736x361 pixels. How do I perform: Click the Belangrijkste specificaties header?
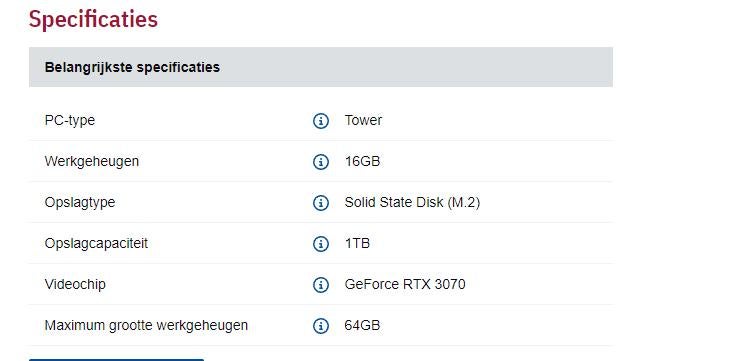(321, 67)
